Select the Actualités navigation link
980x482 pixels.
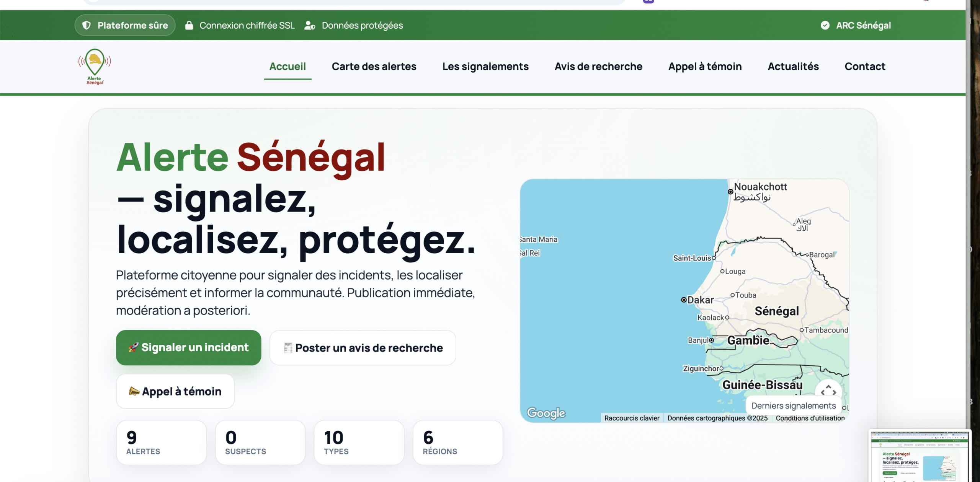pos(793,67)
